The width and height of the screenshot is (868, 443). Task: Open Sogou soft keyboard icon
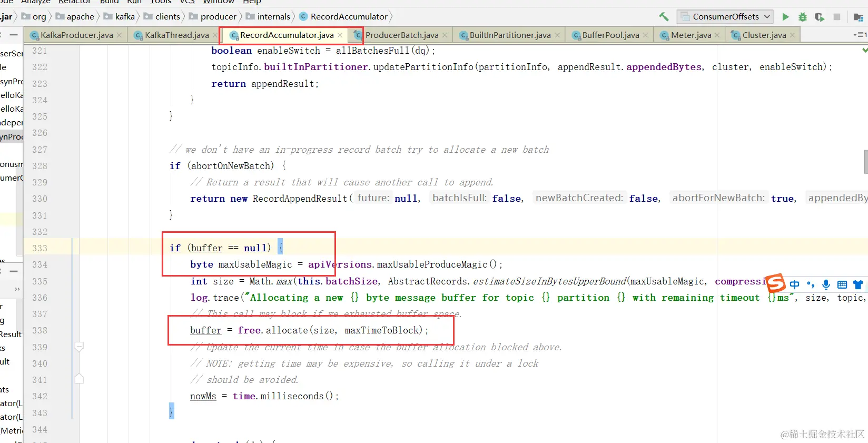click(842, 284)
